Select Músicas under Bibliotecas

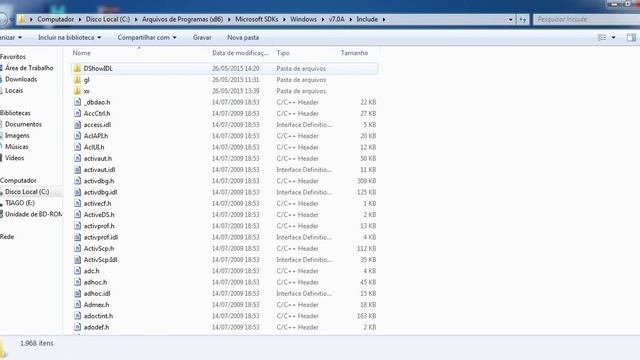click(x=17, y=147)
